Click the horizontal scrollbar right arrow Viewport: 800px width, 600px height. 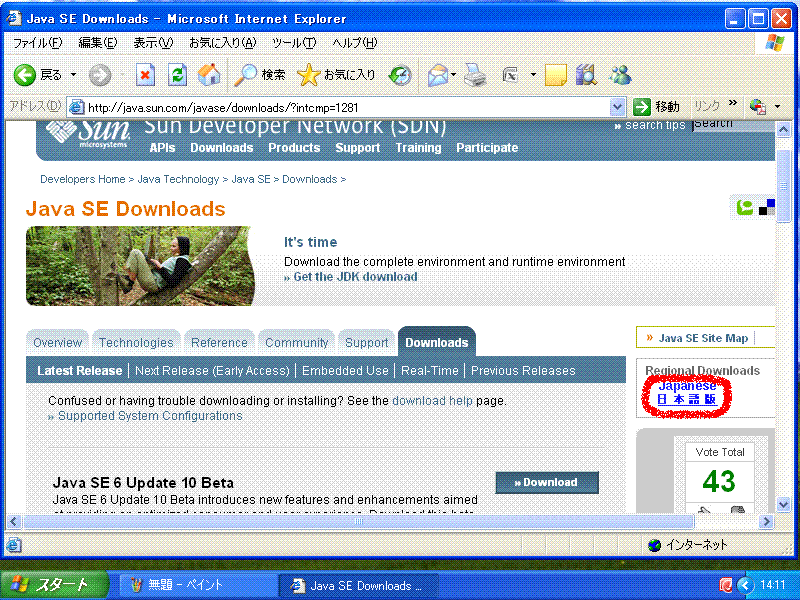(x=765, y=521)
